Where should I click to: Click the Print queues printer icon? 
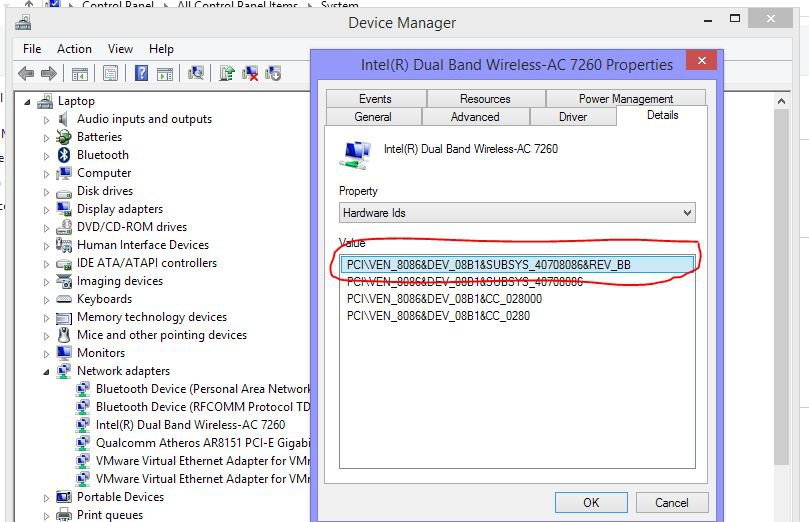[64, 515]
